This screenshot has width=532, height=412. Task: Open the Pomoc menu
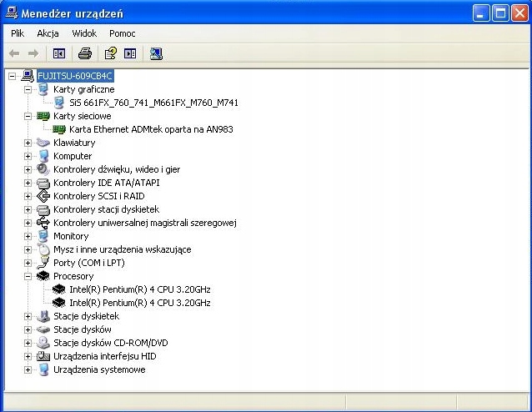tap(122, 33)
